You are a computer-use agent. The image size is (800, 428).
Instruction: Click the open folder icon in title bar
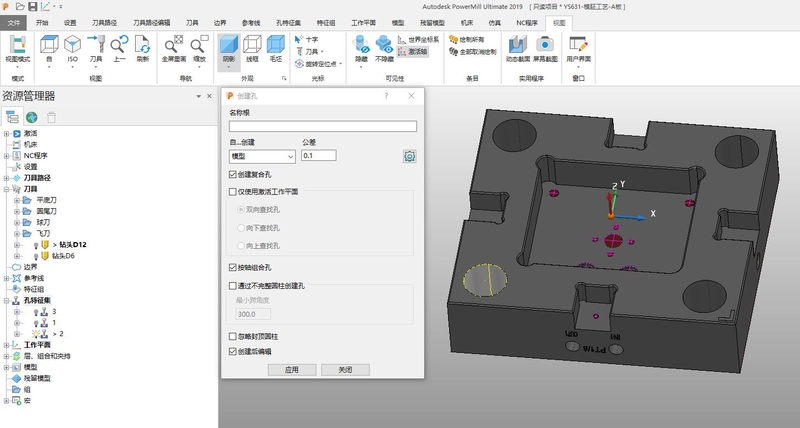[x=20, y=7]
